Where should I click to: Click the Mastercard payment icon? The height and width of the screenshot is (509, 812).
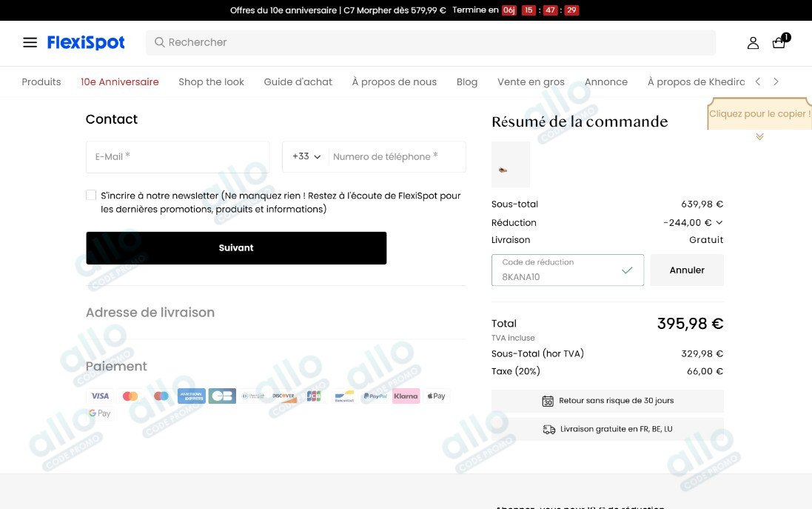click(130, 396)
